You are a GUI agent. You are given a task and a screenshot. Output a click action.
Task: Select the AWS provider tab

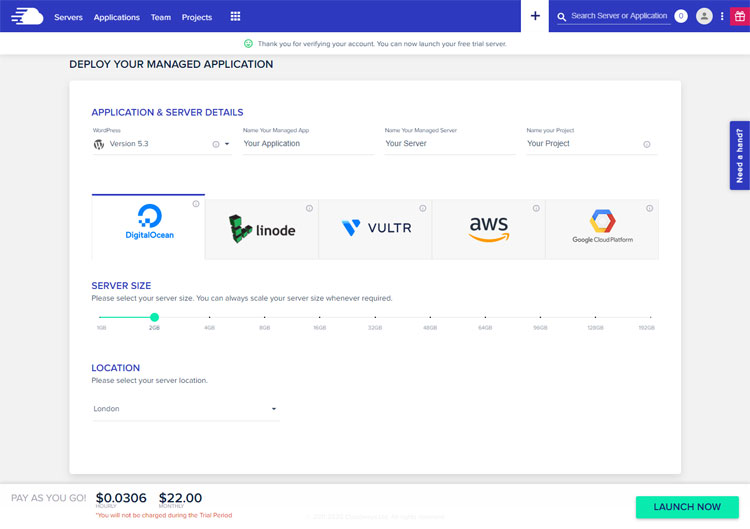tap(488, 229)
